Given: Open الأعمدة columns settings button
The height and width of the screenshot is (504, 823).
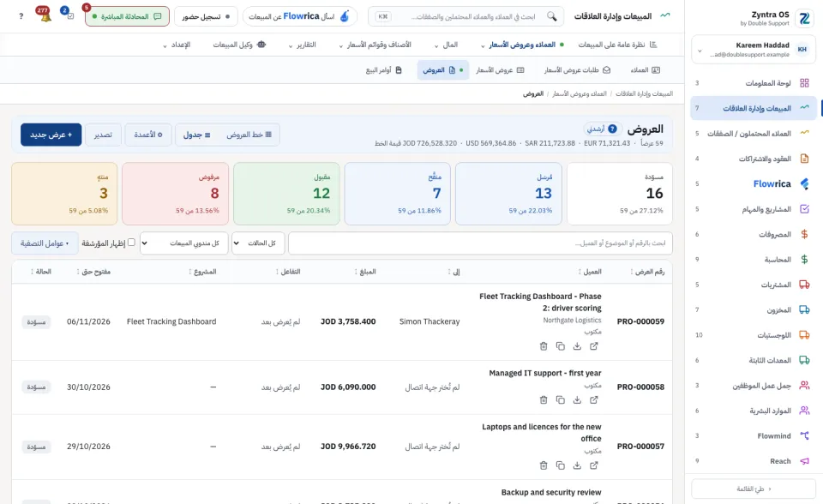Looking at the screenshot, I should [148, 135].
